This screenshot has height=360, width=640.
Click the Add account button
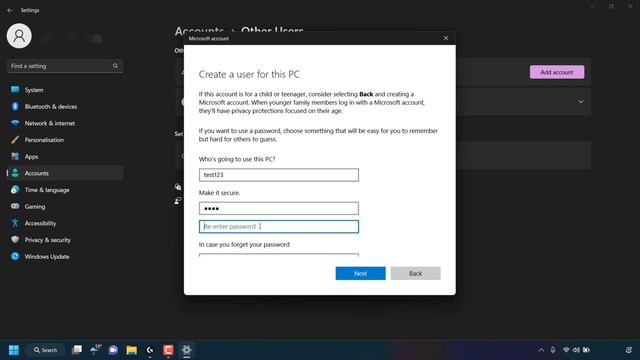[x=557, y=72]
